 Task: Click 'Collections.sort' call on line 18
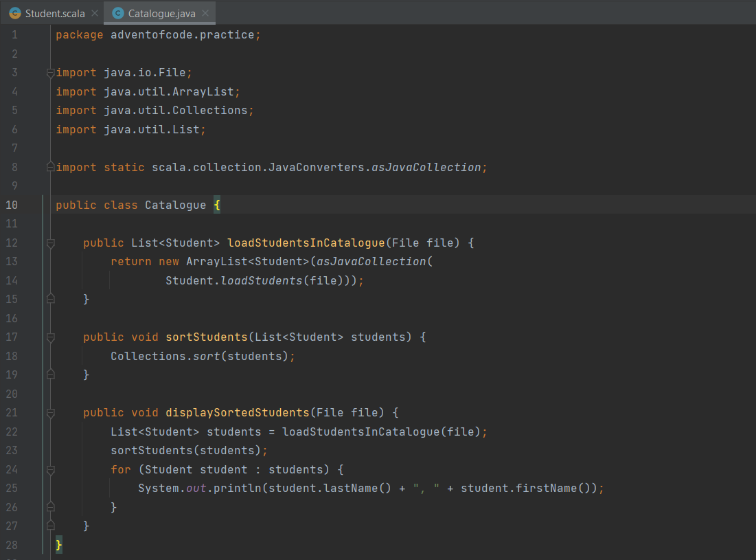[x=165, y=356]
